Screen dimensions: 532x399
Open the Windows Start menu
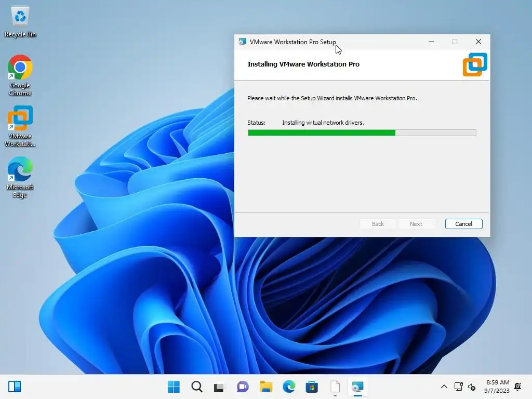[x=174, y=387]
